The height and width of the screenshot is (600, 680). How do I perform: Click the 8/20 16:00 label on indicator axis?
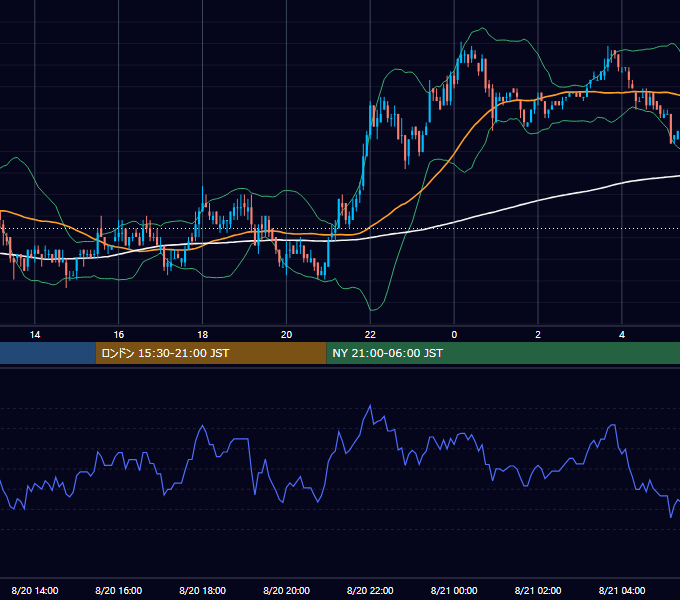118,590
